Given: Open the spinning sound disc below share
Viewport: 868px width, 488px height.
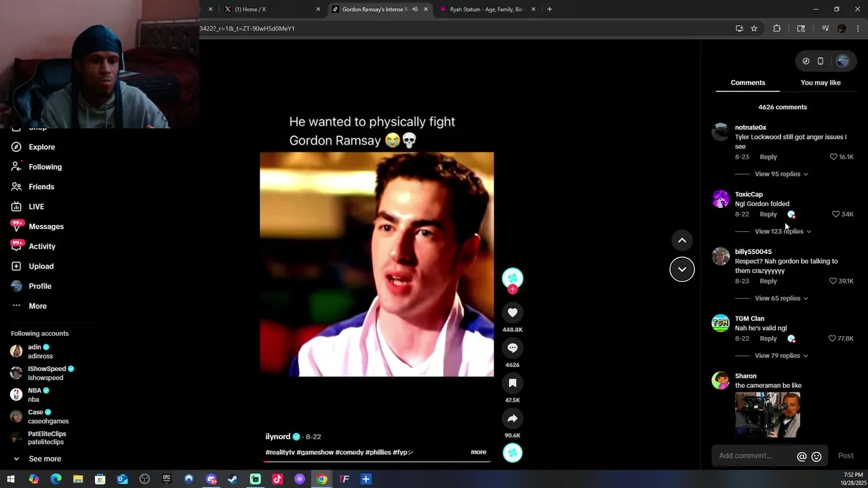Looking at the screenshot, I should click(x=513, y=453).
